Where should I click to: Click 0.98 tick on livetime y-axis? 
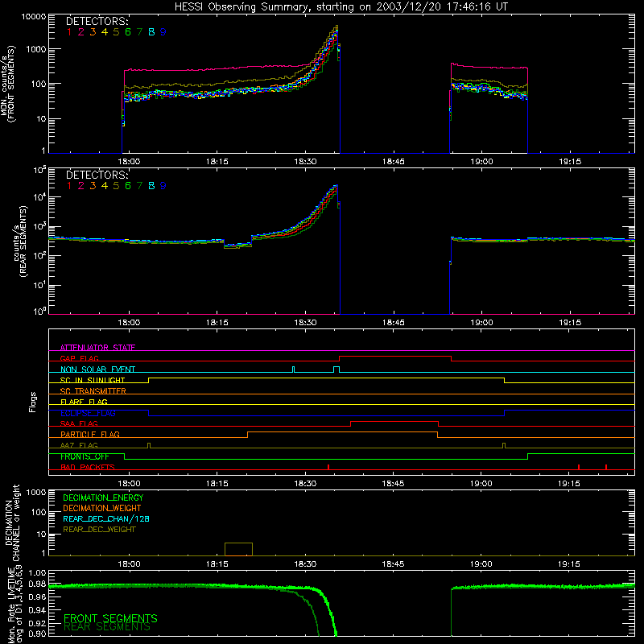37,584
